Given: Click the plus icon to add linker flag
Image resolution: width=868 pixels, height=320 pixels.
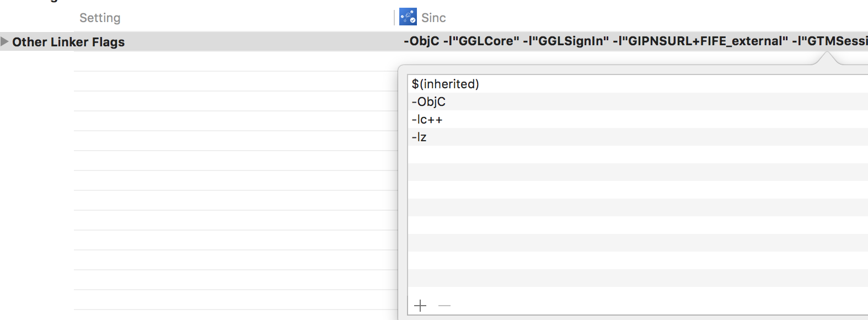Looking at the screenshot, I should coord(420,305).
